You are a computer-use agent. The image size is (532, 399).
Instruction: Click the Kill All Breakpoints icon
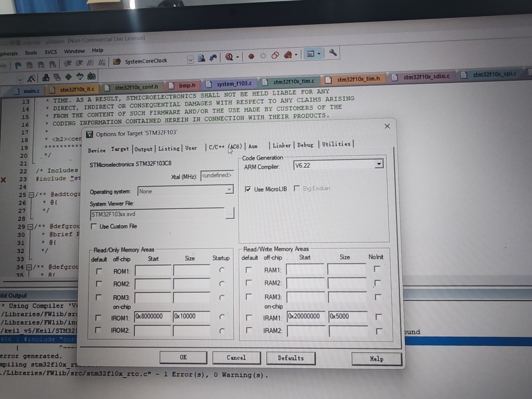(288, 55)
